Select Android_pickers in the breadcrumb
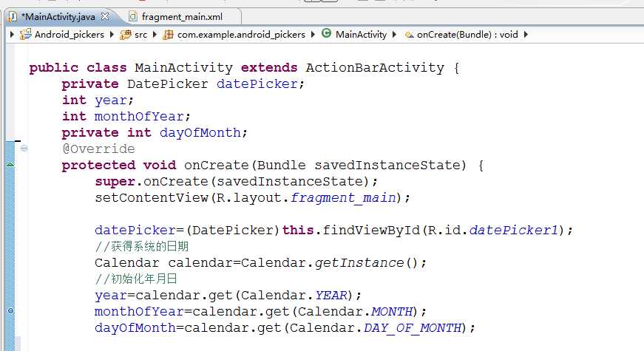The width and height of the screenshot is (644, 351). point(70,35)
